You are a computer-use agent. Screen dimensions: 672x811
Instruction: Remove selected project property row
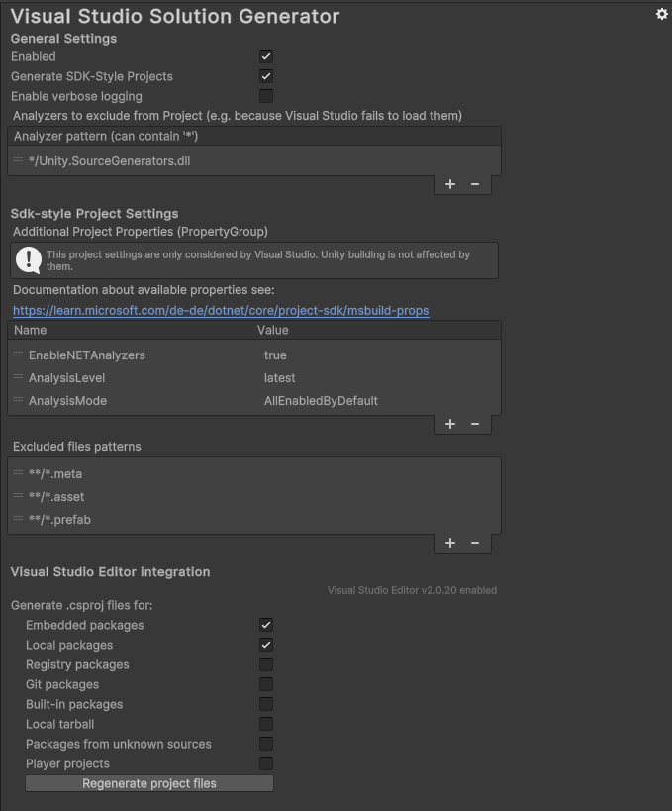pyautogui.click(x=475, y=424)
